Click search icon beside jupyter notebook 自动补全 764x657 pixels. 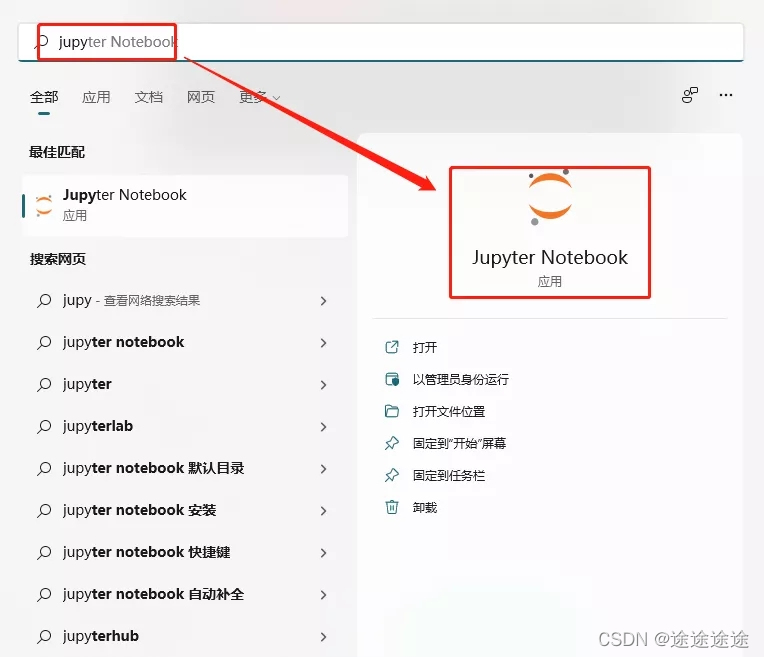click(44, 594)
